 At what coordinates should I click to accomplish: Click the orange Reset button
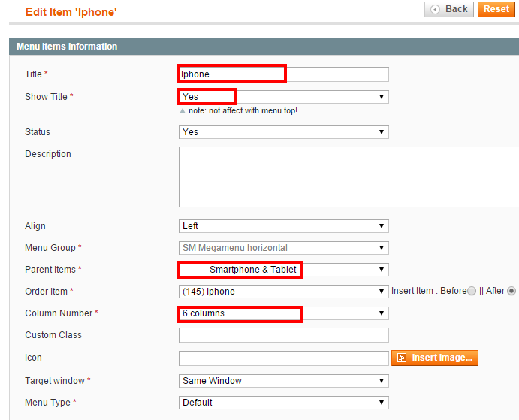pos(496,9)
